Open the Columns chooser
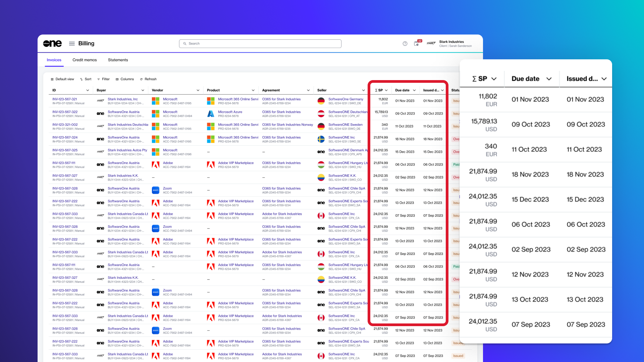 [125, 79]
